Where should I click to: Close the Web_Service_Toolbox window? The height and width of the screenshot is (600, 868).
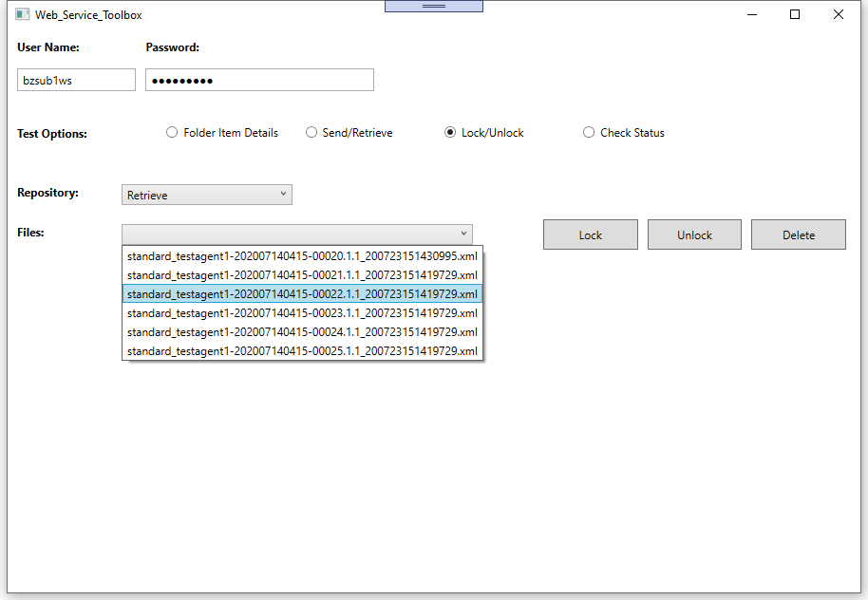(x=839, y=15)
